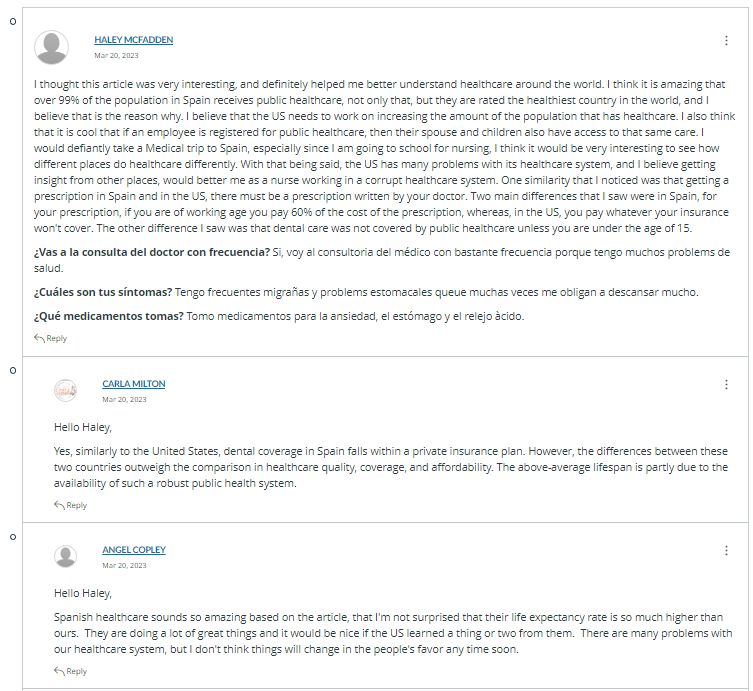Click the bold '¿Qué medicamentos tomas?' question
Viewport: 753px width, 691px height.
click(x=109, y=316)
